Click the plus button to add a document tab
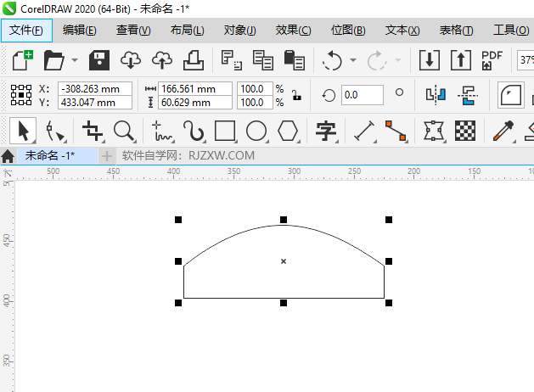534x392 pixels. pos(107,155)
